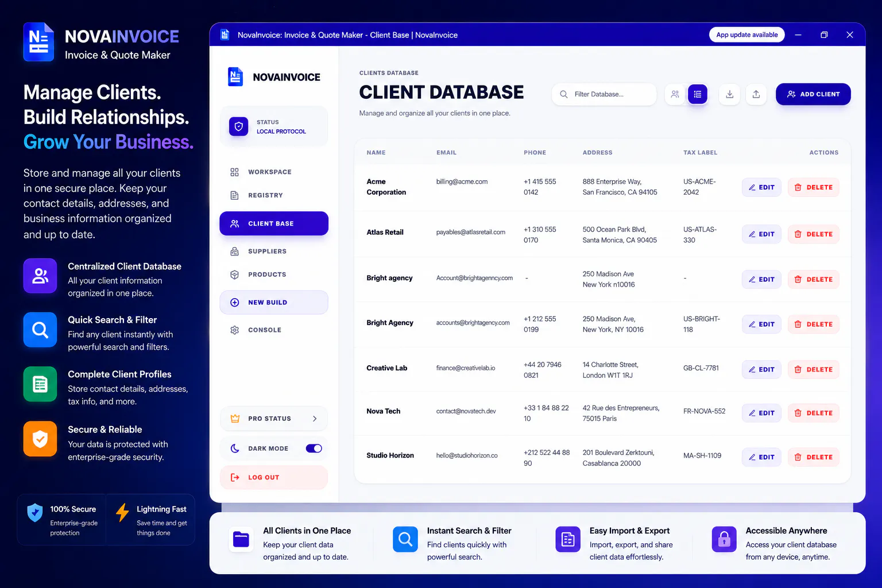Screen dimensions: 882x588
Task: Delete the Bright agency entry without phone
Action: 813,279
